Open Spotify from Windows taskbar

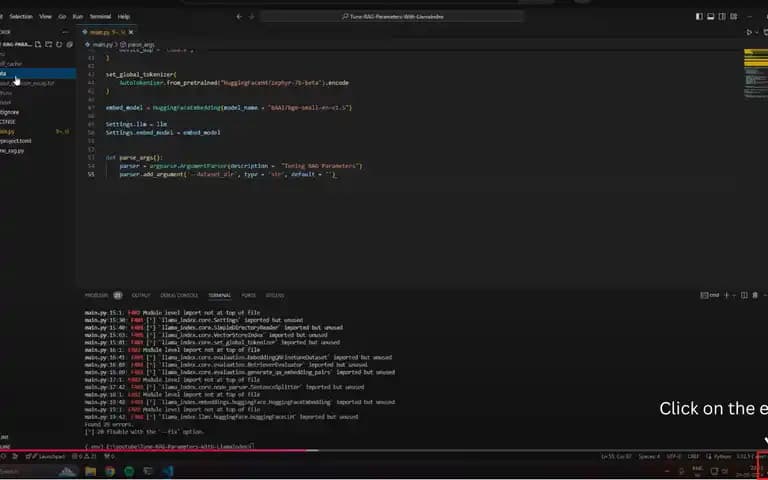pyautogui.click(x=129, y=471)
